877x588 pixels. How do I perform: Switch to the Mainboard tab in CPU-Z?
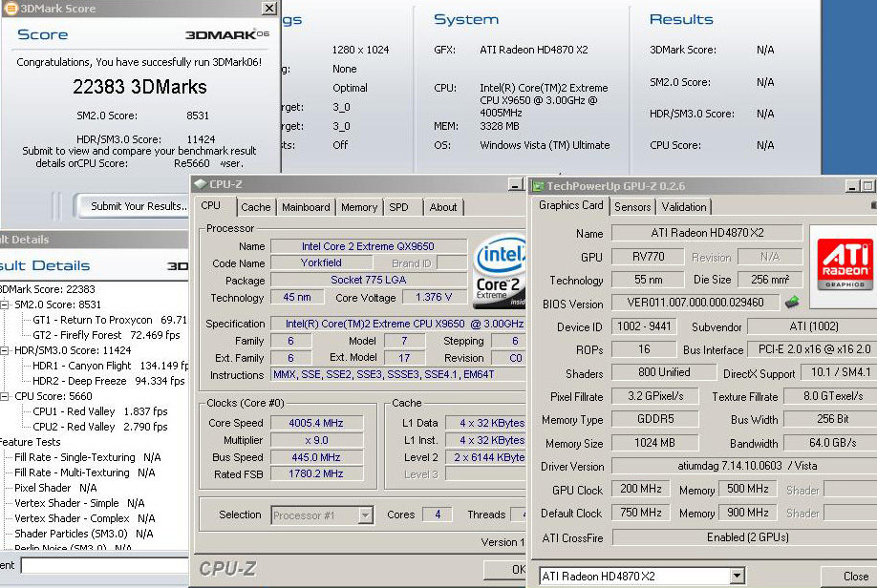[306, 207]
